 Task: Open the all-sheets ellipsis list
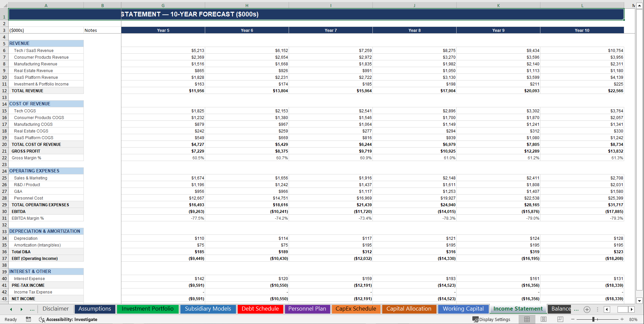pos(32,309)
